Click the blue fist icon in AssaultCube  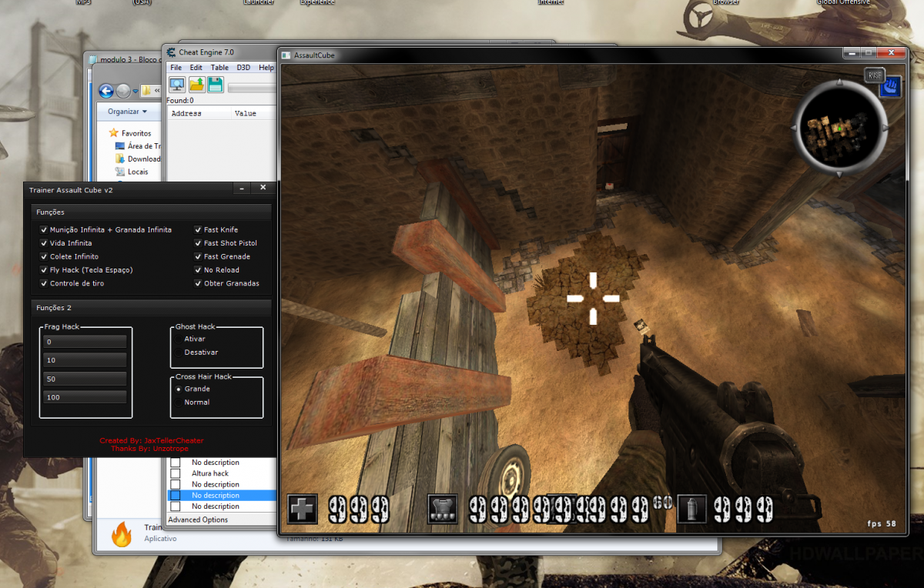890,86
